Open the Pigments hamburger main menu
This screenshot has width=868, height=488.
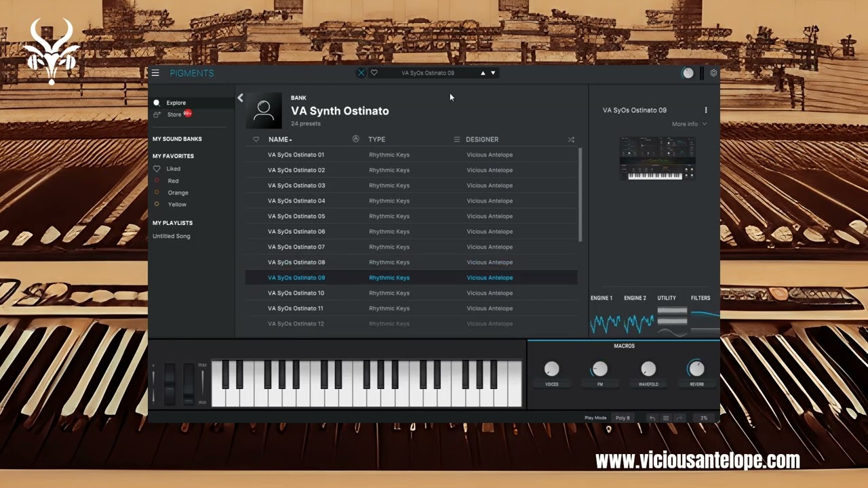pyautogui.click(x=155, y=73)
